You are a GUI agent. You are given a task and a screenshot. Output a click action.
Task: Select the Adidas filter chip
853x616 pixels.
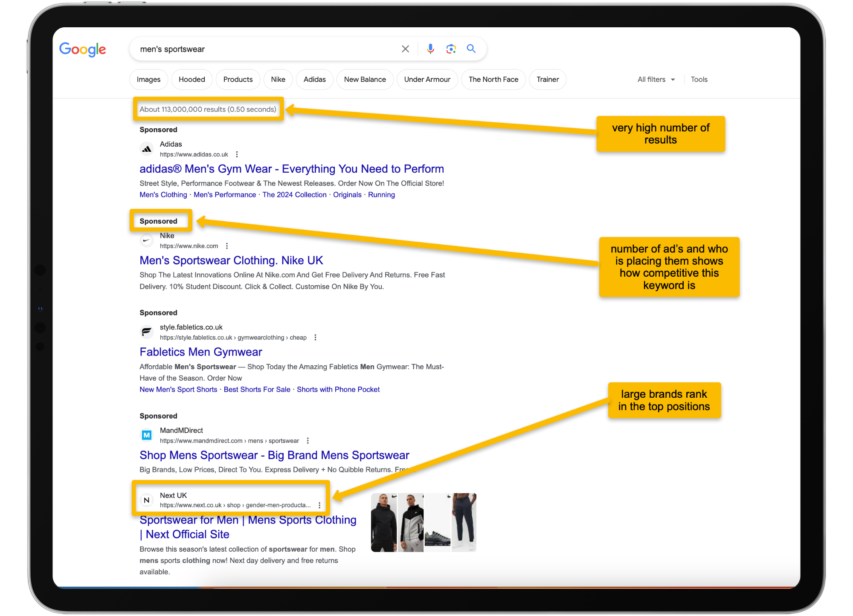point(315,79)
